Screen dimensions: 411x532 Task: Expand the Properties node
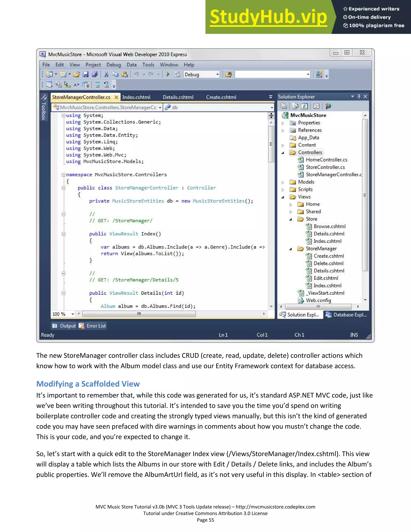click(283, 123)
